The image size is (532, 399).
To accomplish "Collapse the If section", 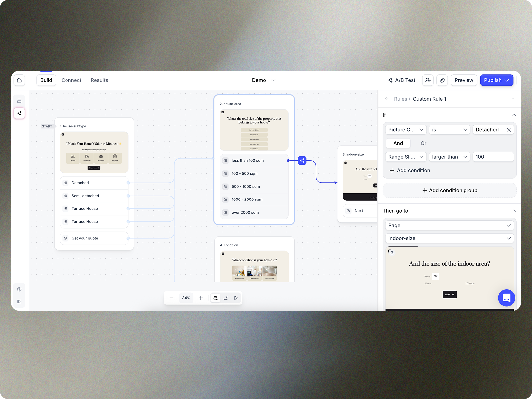I will coord(514,115).
